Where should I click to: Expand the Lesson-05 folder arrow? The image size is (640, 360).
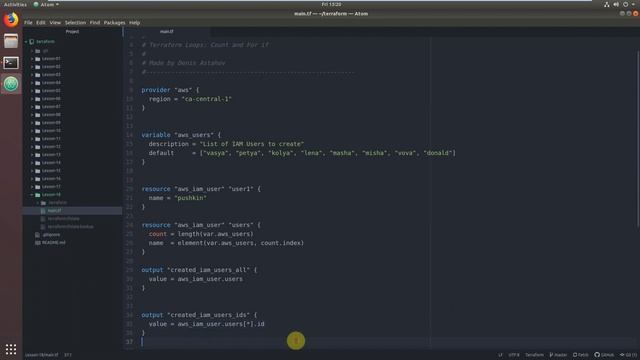32,91
